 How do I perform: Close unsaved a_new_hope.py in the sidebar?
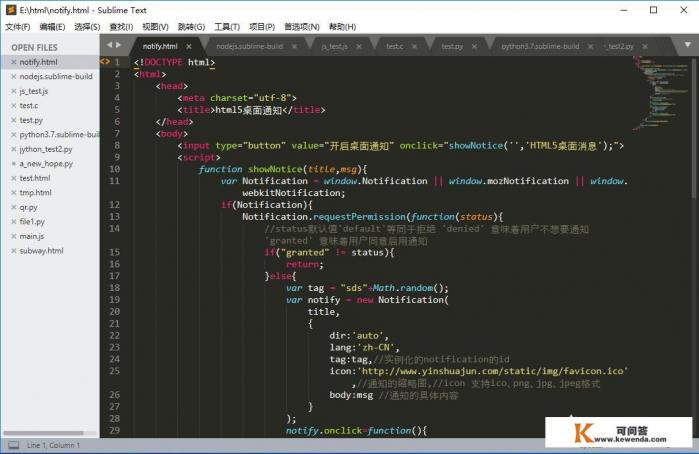tap(14, 164)
